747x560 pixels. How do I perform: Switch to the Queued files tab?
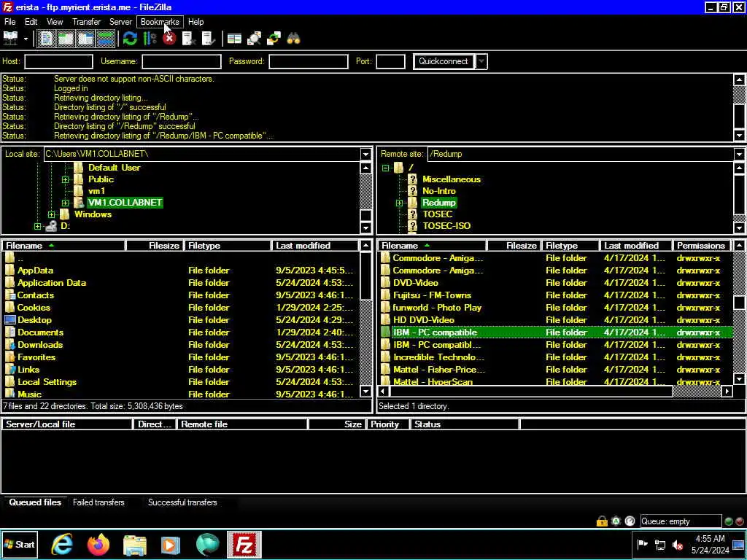(x=35, y=502)
